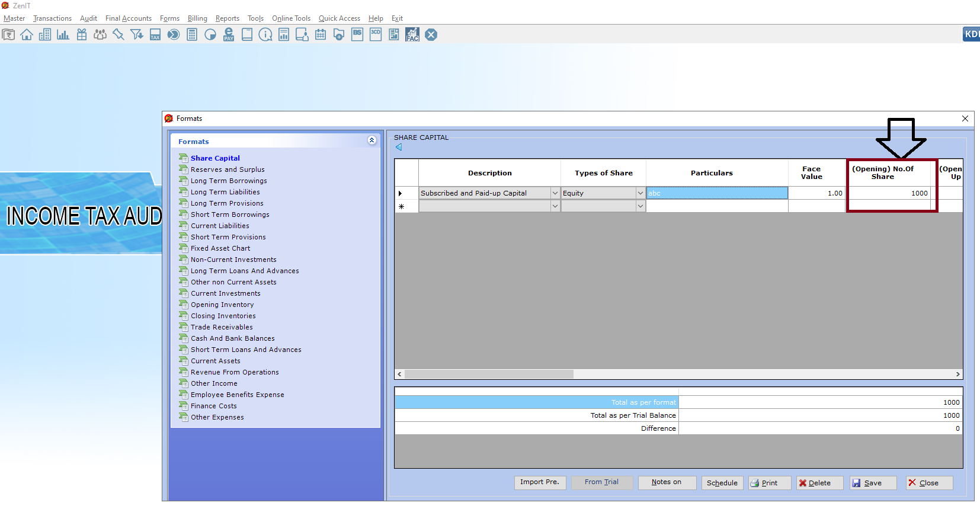Select Revenue From Operations format

pos(235,372)
